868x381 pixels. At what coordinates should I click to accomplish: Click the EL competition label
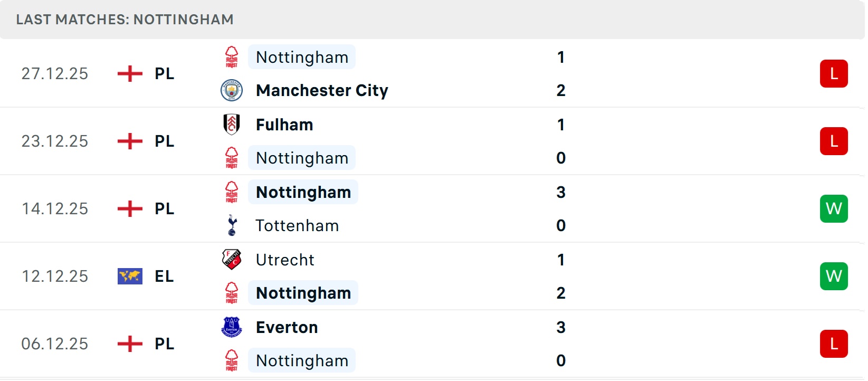(164, 276)
